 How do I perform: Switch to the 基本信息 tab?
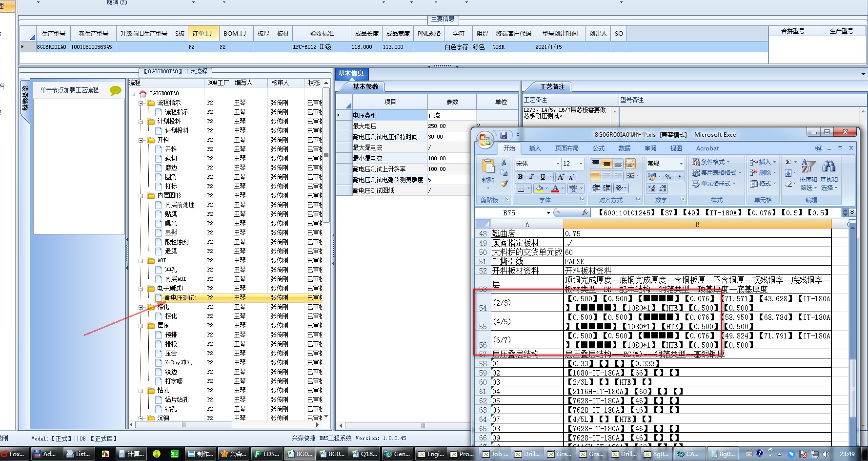(x=351, y=74)
